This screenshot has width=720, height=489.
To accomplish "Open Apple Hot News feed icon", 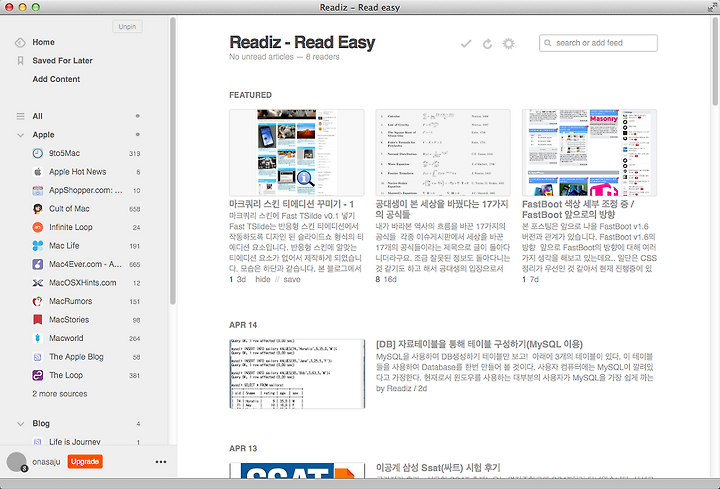I will click(x=38, y=172).
